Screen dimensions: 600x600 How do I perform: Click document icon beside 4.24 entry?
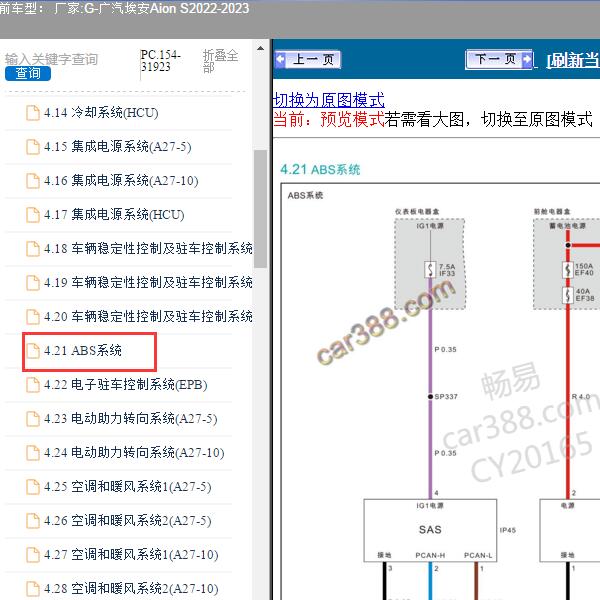(x=33, y=453)
